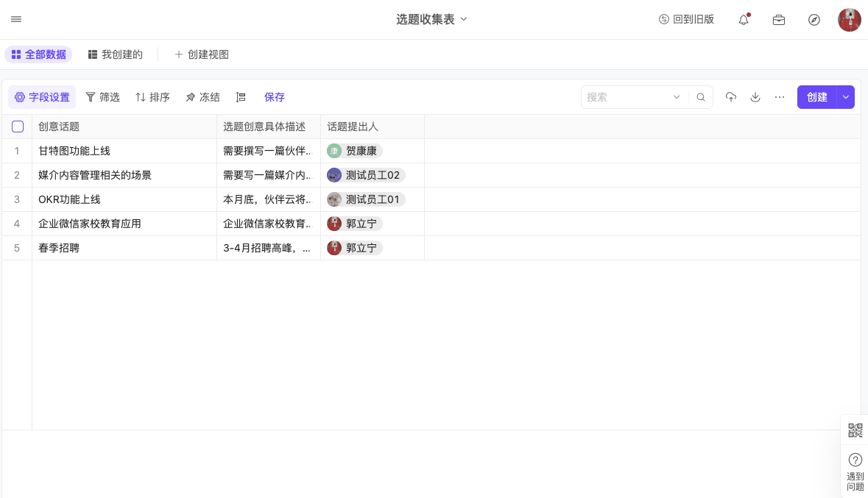Select the 全部数据 view tab
The image size is (868, 498).
[x=38, y=54]
